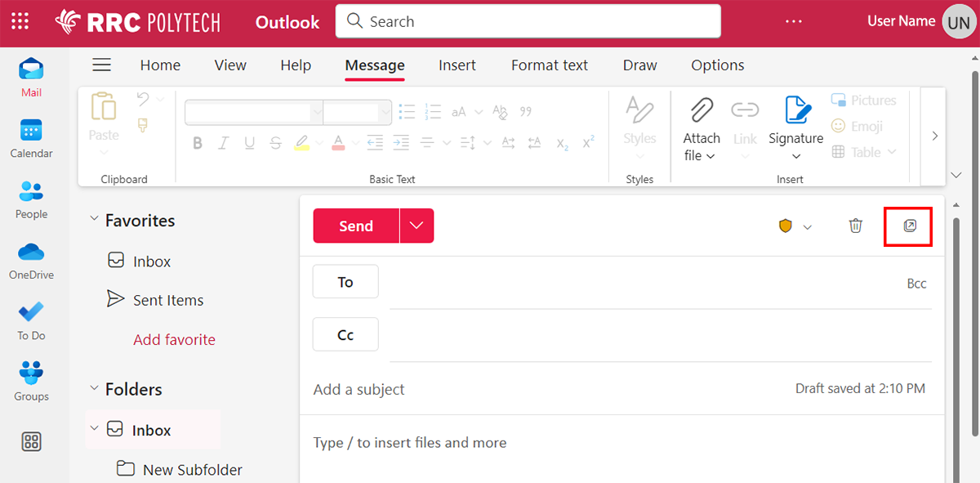This screenshot has width=980, height=483.
Task: Click the Attach file paperclip icon
Action: (x=701, y=110)
